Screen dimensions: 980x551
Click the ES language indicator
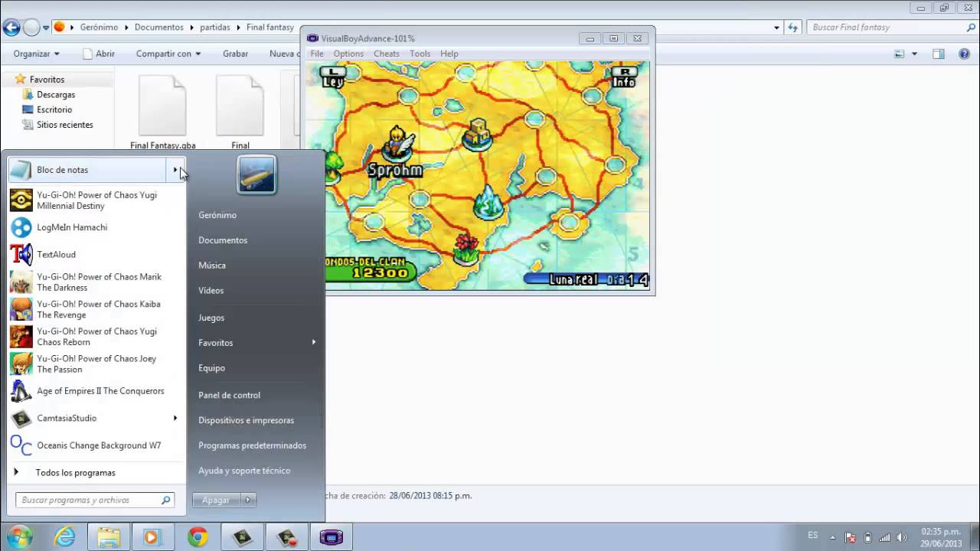813,536
